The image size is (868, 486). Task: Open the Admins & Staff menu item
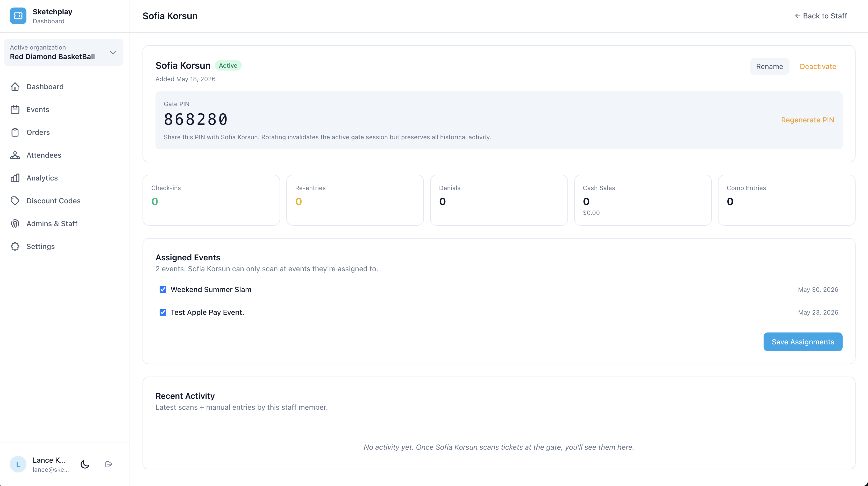click(63, 224)
